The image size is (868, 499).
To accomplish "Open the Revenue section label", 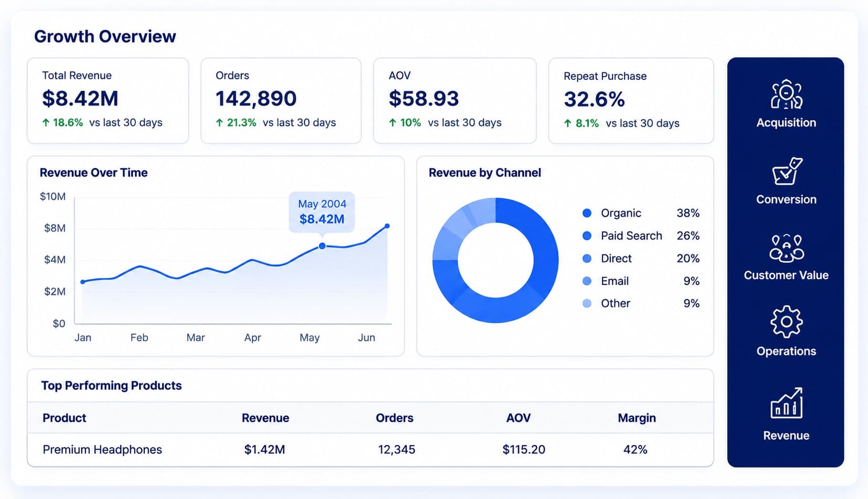I will (786, 436).
